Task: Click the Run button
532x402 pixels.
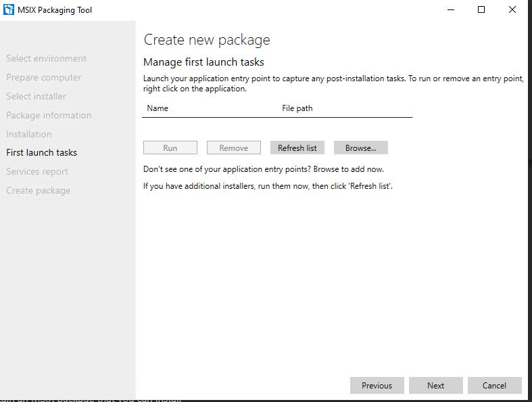Action: (170, 148)
